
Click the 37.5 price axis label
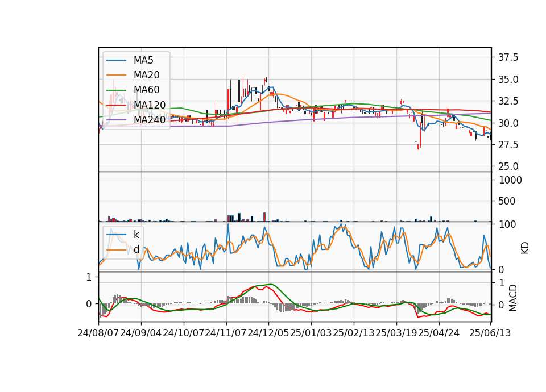click(x=508, y=57)
